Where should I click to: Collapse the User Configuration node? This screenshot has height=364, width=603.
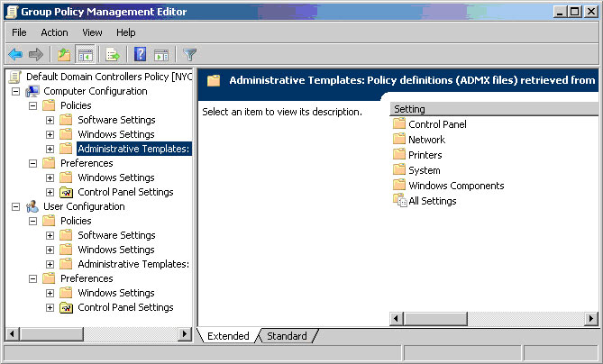[15, 207]
